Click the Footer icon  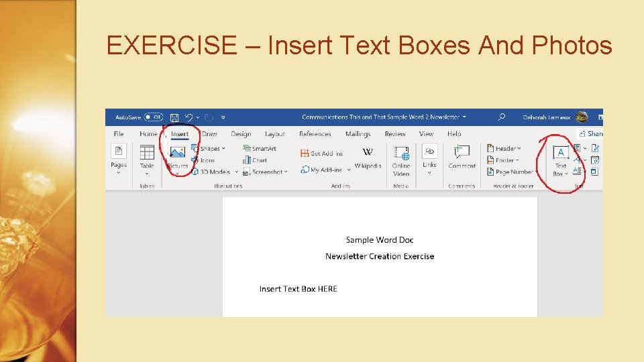tap(490, 160)
